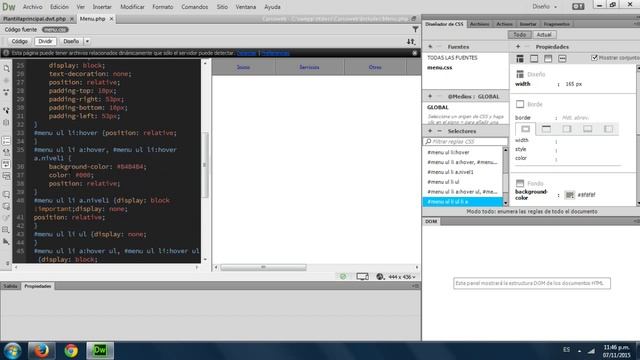Open the Archivo menu

point(32,7)
